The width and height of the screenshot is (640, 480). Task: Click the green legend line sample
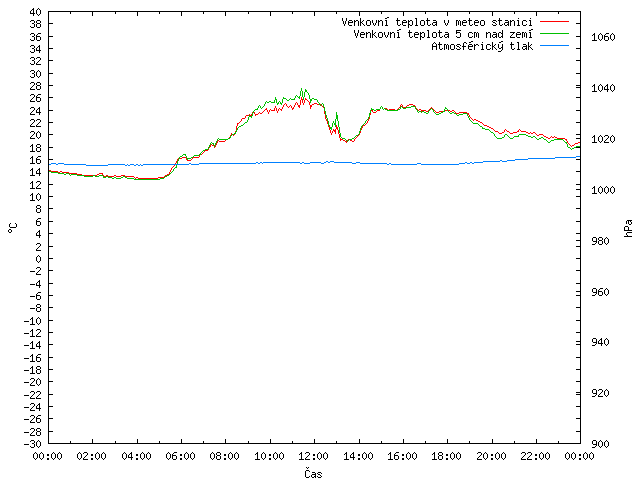pos(554,33)
